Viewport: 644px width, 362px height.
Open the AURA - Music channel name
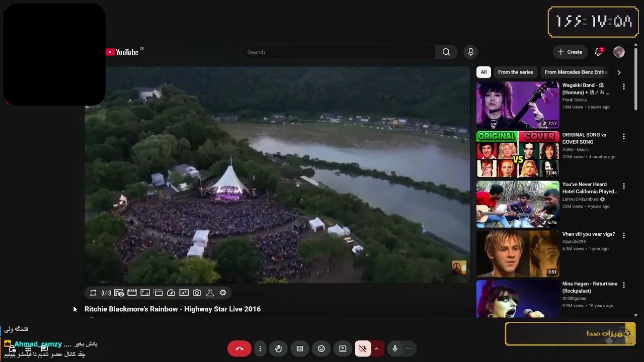pos(576,150)
